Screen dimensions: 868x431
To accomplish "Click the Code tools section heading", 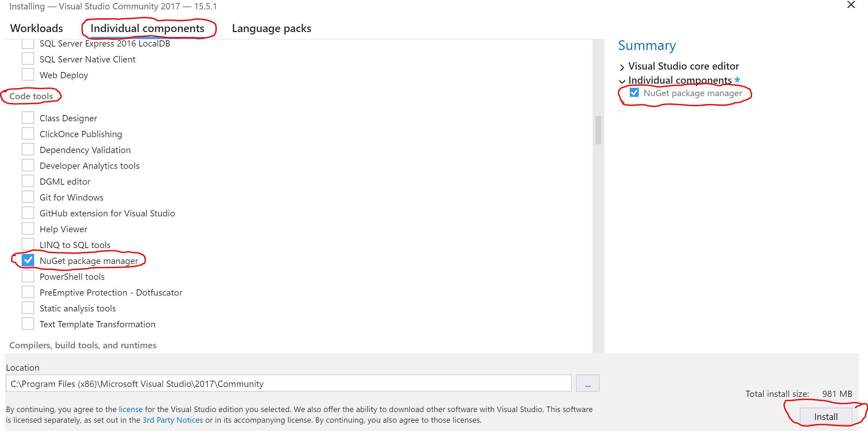I will point(31,96).
